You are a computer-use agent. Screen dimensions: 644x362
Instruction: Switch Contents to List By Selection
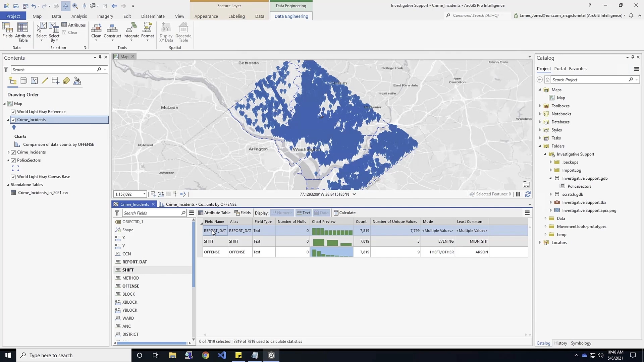tap(34, 81)
